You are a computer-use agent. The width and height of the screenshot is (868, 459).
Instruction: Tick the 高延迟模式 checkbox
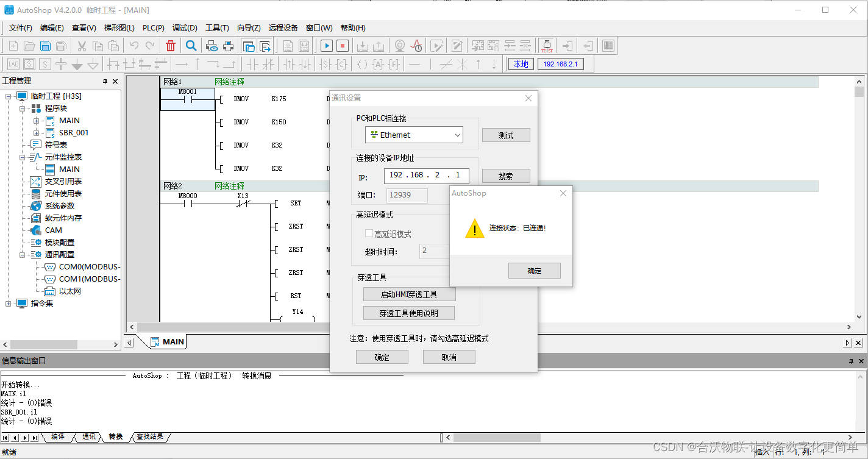pos(369,233)
